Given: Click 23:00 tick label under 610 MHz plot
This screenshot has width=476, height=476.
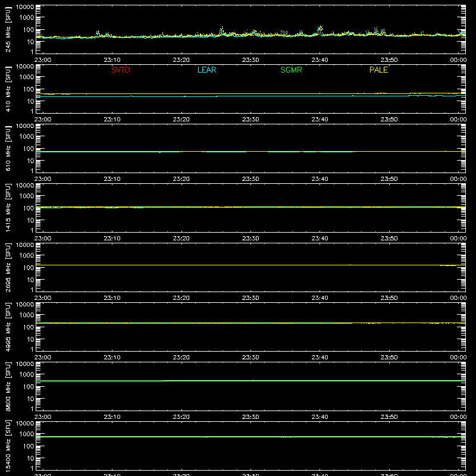Looking at the screenshot, I should pyautogui.click(x=43, y=179).
